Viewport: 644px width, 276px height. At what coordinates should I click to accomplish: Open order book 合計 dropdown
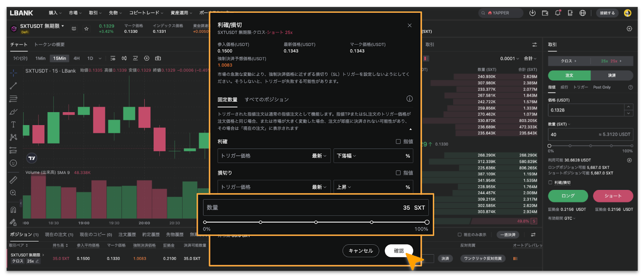tap(530, 58)
